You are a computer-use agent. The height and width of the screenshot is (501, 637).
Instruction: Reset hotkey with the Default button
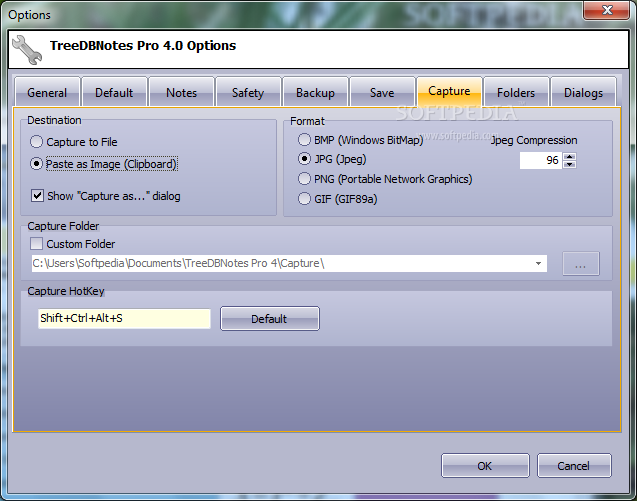point(270,319)
